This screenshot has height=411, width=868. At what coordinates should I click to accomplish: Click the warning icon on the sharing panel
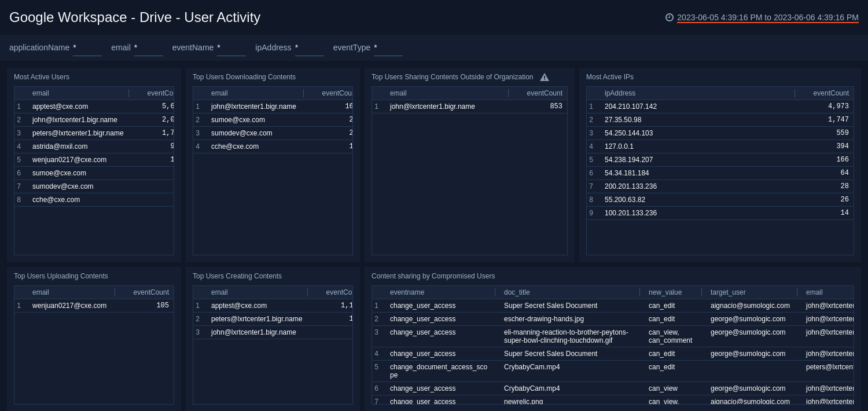545,76
